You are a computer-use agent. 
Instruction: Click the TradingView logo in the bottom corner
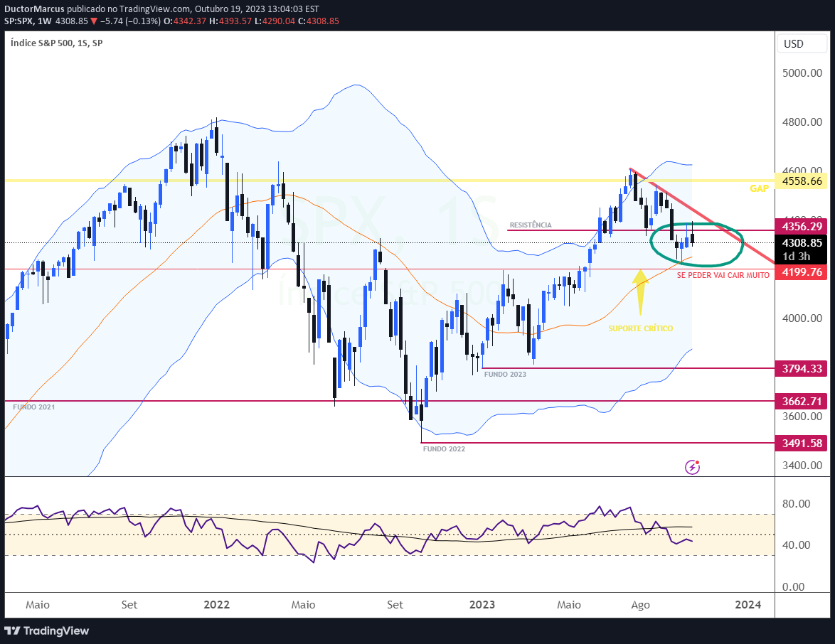[45, 631]
